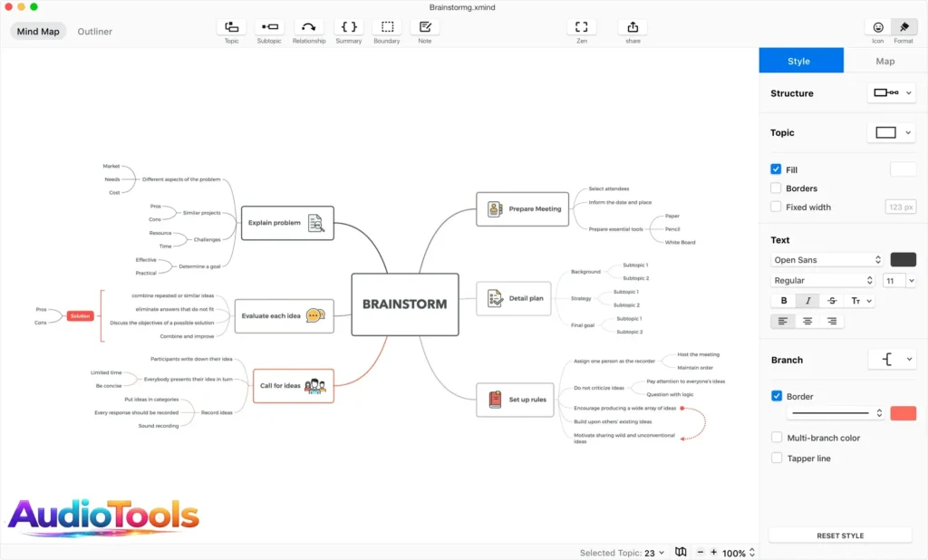Switch to the Outliner view
Image resolution: width=928 pixels, height=560 pixels.
point(94,31)
